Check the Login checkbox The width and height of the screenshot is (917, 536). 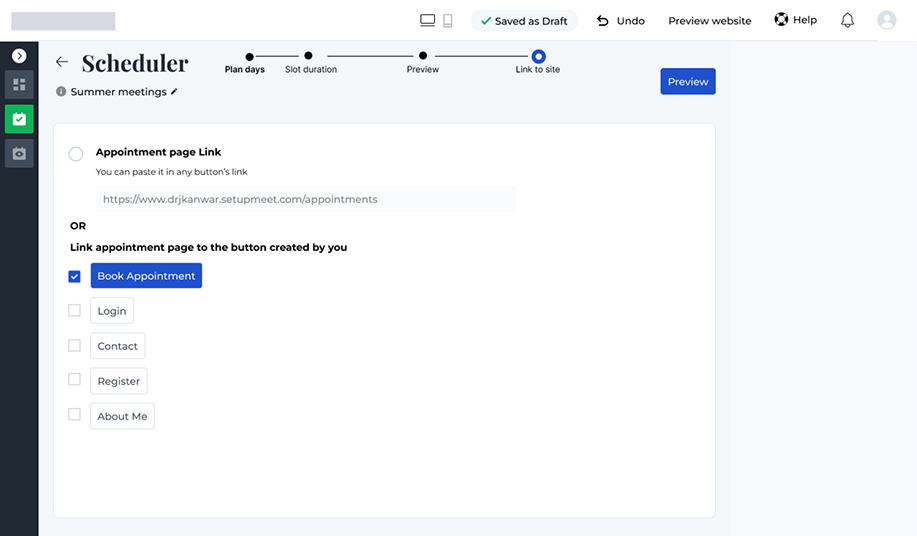coord(75,310)
